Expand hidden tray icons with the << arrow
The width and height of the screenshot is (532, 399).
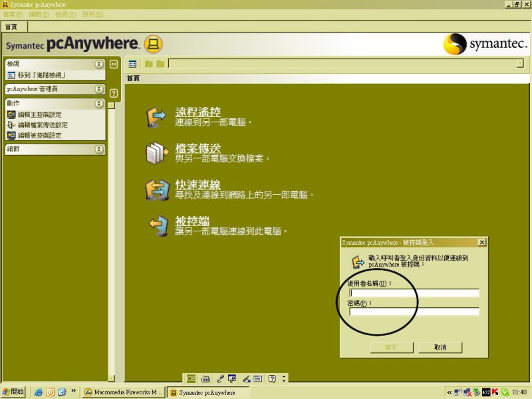450,392
